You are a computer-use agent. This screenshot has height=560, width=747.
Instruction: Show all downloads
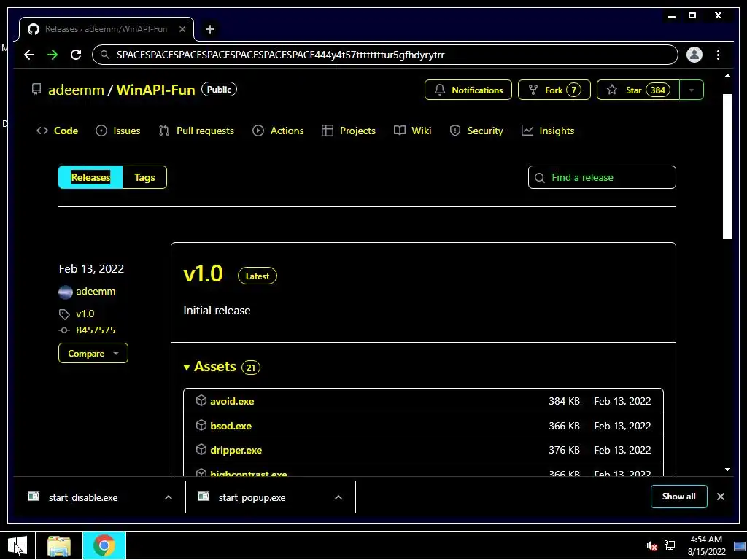click(679, 496)
